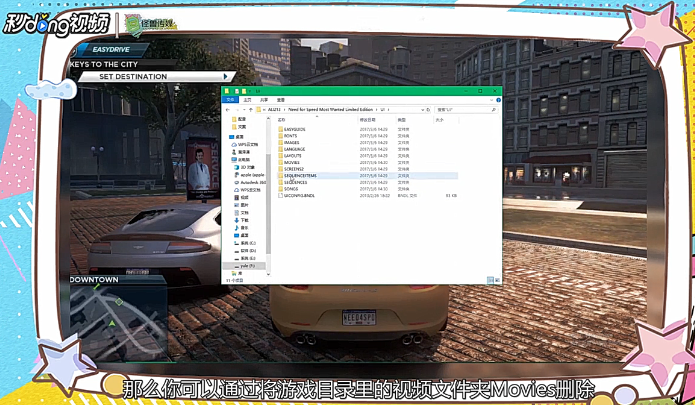Select the SEQUENCEITEMS folder icon
Viewport: 695px width, 405px height.
point(281,176)
